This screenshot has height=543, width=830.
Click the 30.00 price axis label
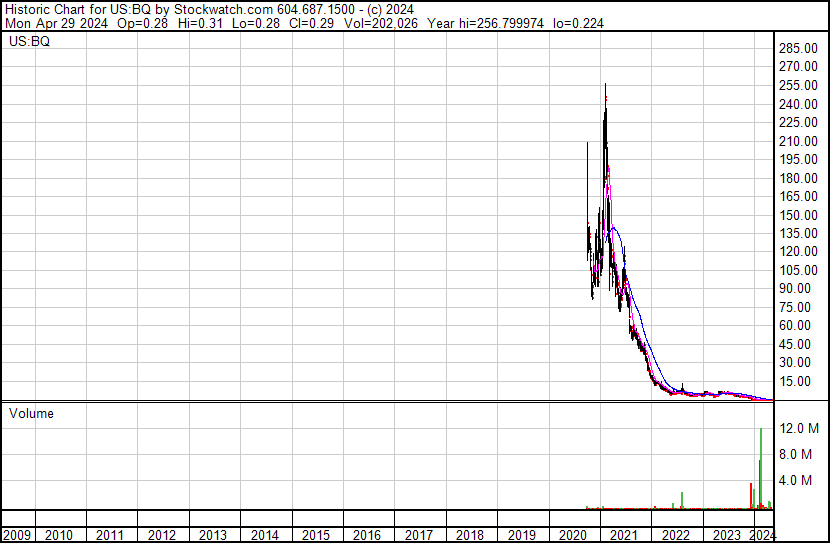click(795, 363)
